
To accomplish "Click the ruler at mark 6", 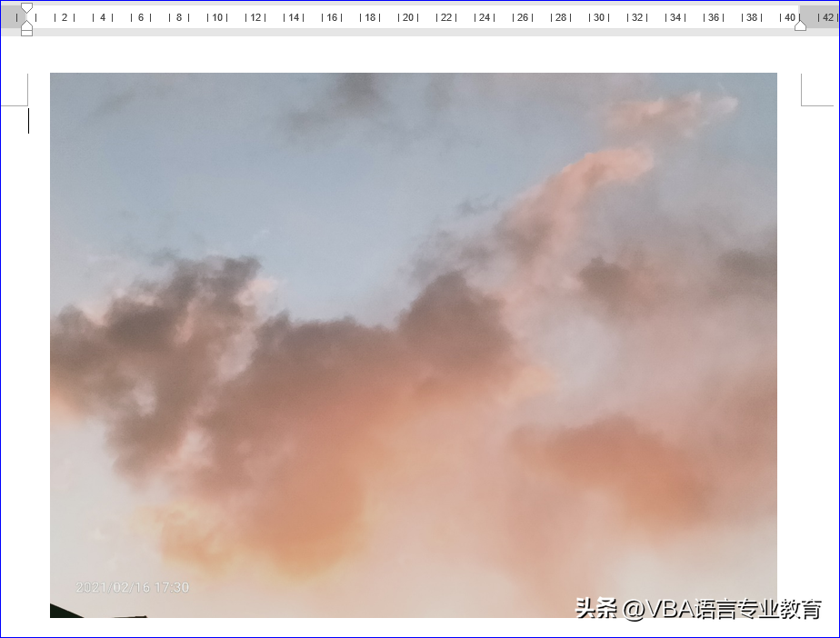I will (141, 17).
